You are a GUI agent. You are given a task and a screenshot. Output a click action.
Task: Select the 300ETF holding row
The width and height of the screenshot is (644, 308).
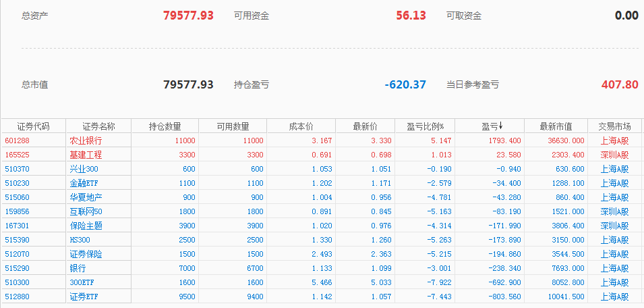321,282
